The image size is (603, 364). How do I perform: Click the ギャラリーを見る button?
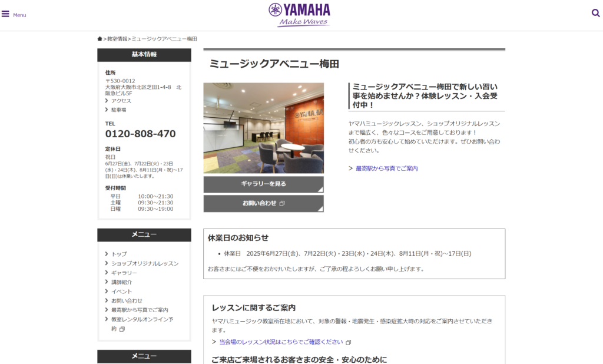coord(263,184)
